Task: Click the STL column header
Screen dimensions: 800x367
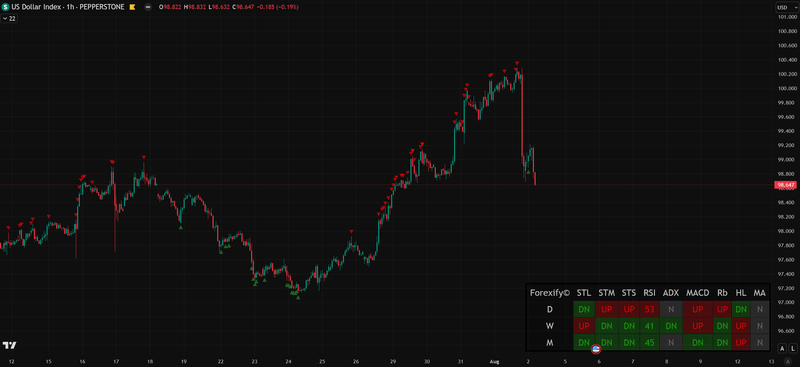Action: [x=584, y=293]
